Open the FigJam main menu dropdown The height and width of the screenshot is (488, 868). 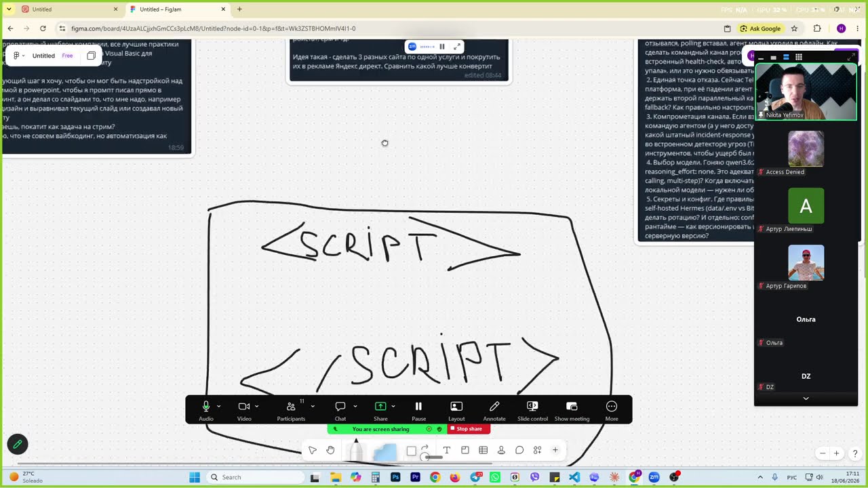(x=19, y=56)
